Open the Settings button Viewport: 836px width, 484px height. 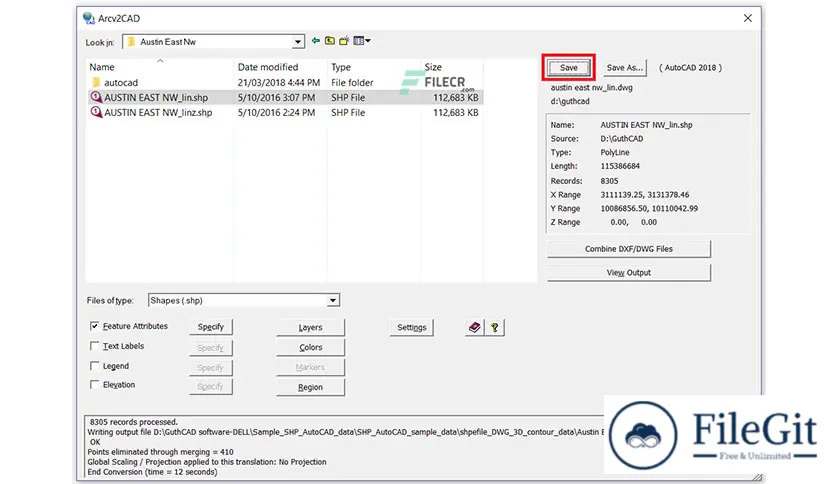pos(412,327)
